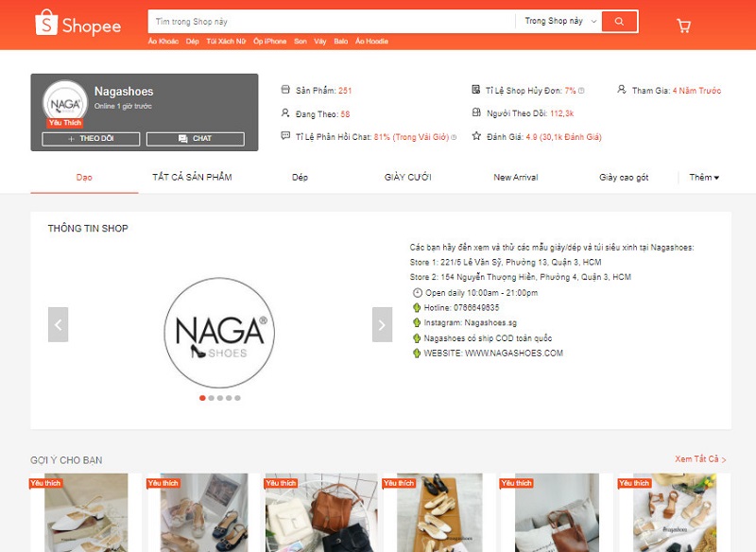Open the 'Trong Shop này' search scope dropdown
The height and width of the screenshot is (552, 756).
(559, 21)
